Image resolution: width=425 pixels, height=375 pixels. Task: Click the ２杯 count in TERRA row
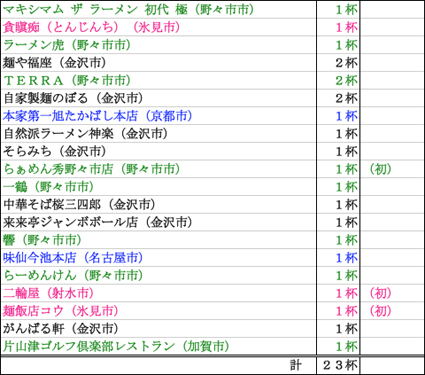[x=338, y=80]
